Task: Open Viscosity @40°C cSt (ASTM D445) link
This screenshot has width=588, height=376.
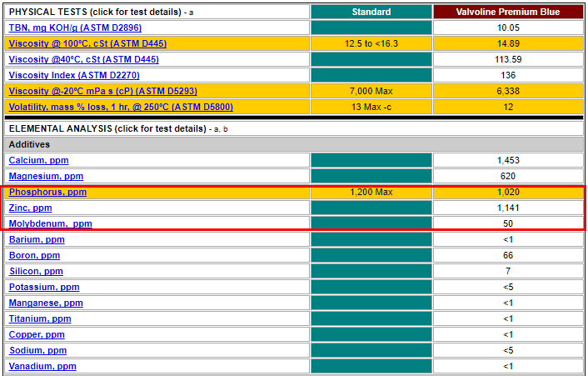Action: (x=83, y=59)
